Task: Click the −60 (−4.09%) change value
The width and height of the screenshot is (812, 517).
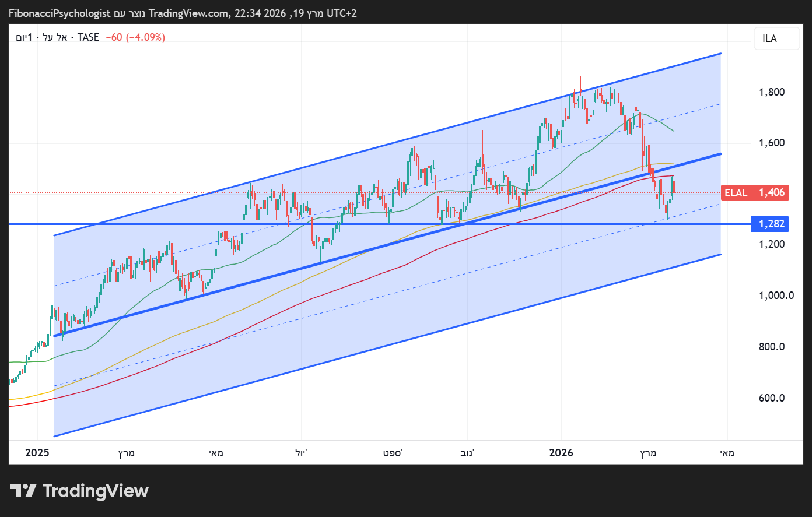Action: tap(135, 37)
